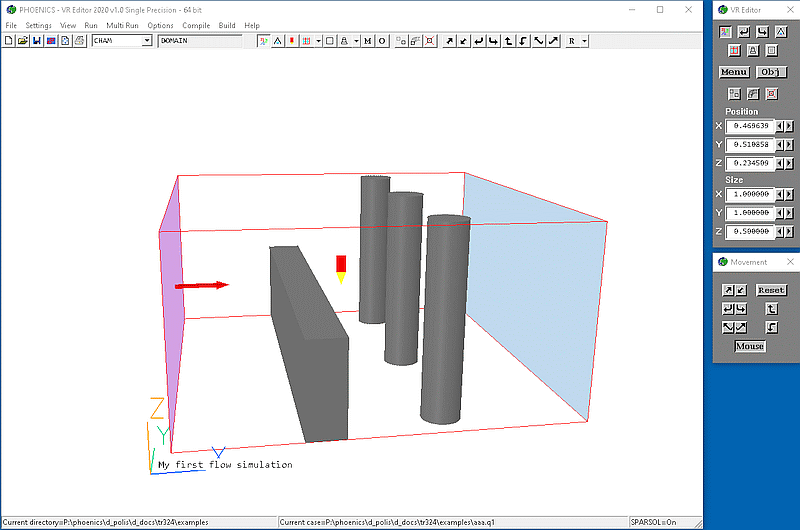Click the O toolbar button
This screenshot has width=800, height=530.
pyautogui.click(x=382, y=41)
